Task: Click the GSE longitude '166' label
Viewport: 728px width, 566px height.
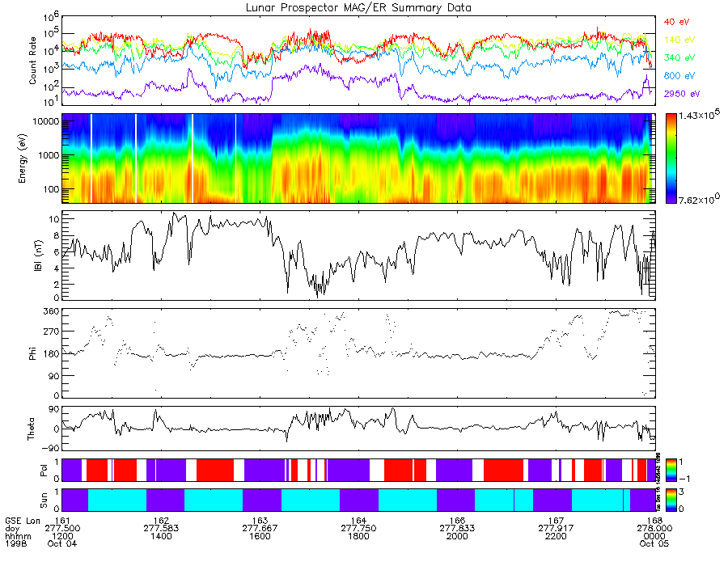Action: pos(457,521)
